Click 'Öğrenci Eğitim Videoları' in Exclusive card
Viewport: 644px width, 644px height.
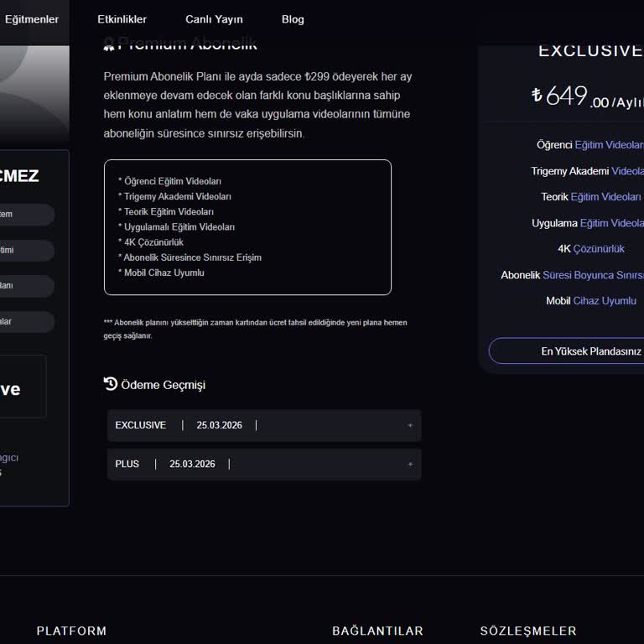(x=590, y=145)
